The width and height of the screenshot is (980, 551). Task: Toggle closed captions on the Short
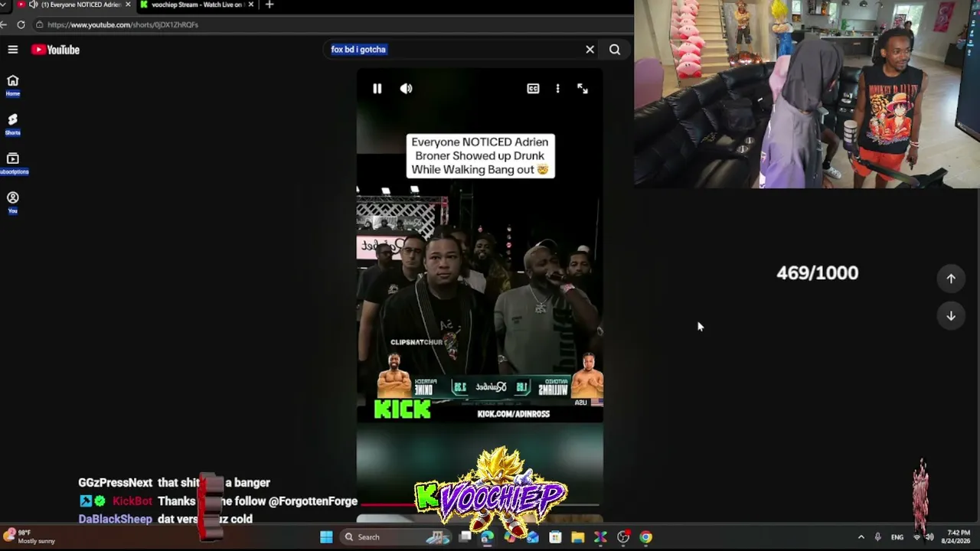coord(533,89)
